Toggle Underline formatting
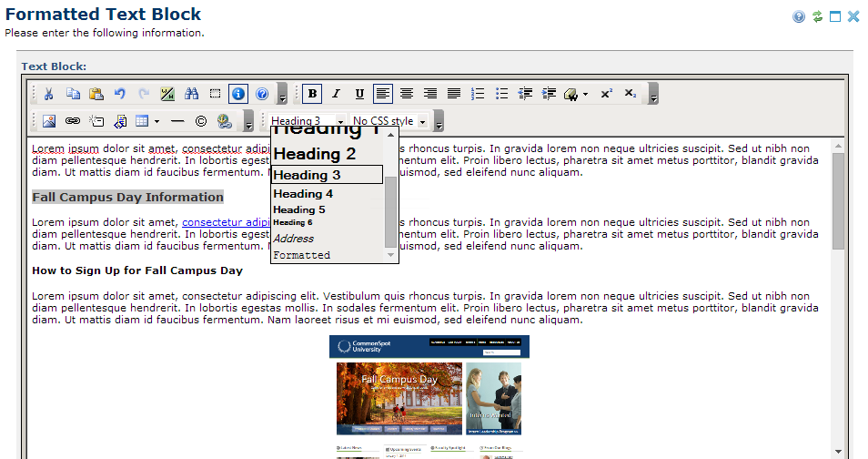The image size is (868, 459). 359,94
